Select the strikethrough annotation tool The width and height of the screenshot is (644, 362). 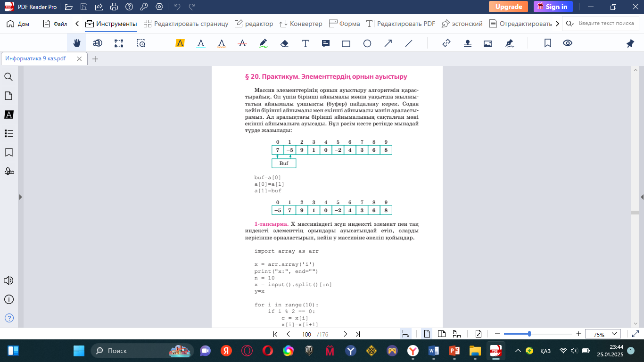tap(242, 43)
